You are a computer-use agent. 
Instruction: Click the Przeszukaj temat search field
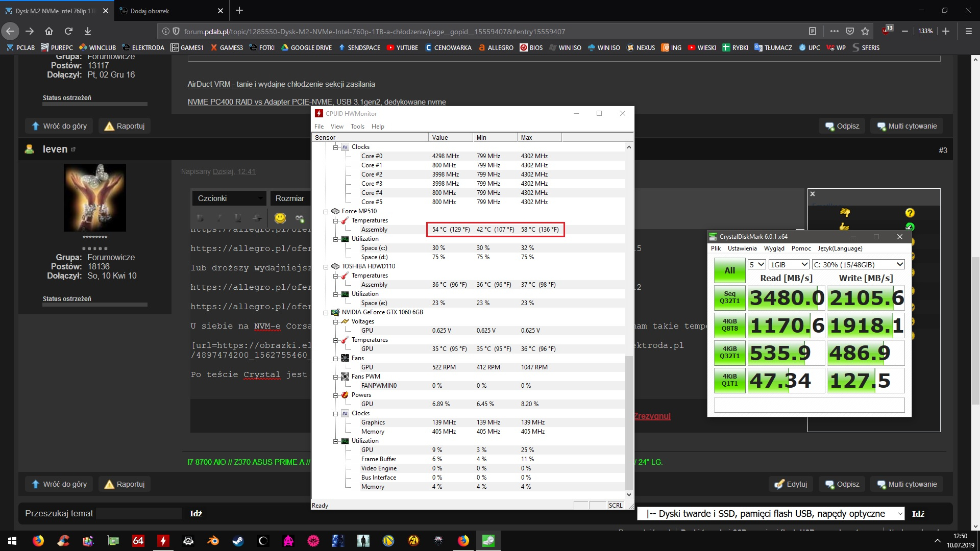click(139, 513)
